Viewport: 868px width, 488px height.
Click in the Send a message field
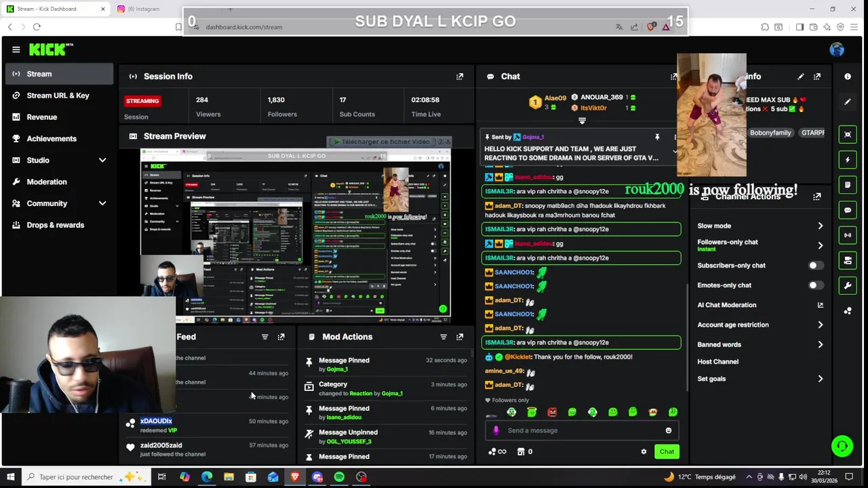583,430
